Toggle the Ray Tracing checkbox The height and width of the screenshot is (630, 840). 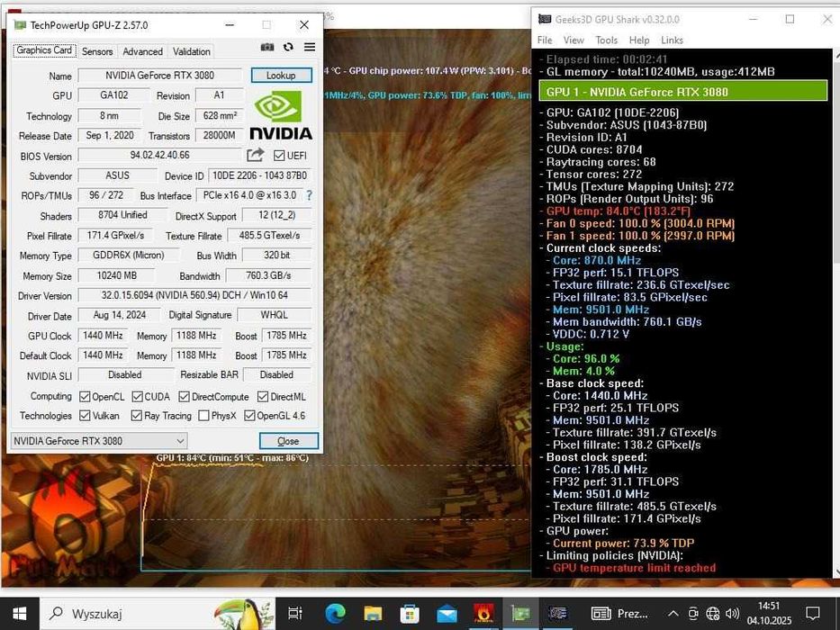tap(137, 416)
